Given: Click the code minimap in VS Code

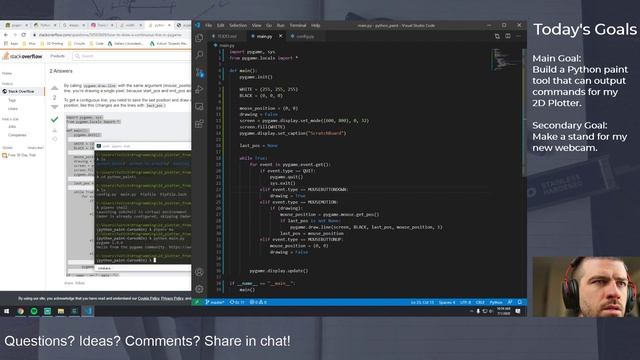Looking at the screenshot, I should point(506,60).
